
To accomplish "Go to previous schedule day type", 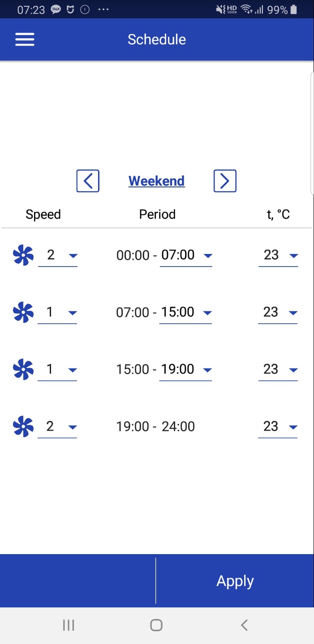I will [88, 181].
